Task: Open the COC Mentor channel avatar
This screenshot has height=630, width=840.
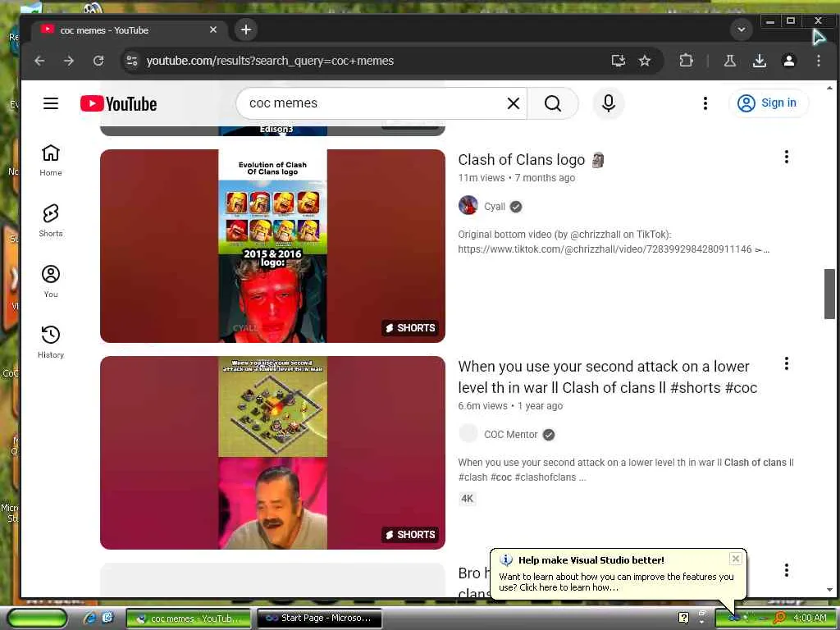Action: pyautogui.click(x=468, y=433)
